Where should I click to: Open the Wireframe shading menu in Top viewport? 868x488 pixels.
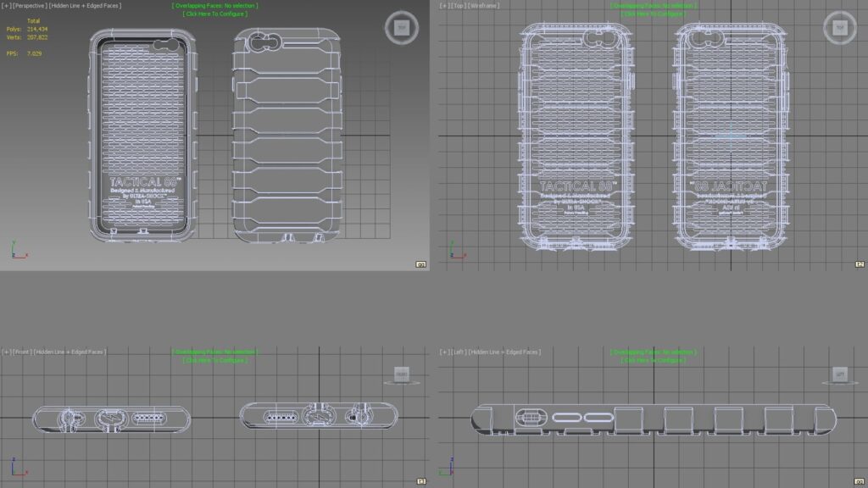pos(483,6)
